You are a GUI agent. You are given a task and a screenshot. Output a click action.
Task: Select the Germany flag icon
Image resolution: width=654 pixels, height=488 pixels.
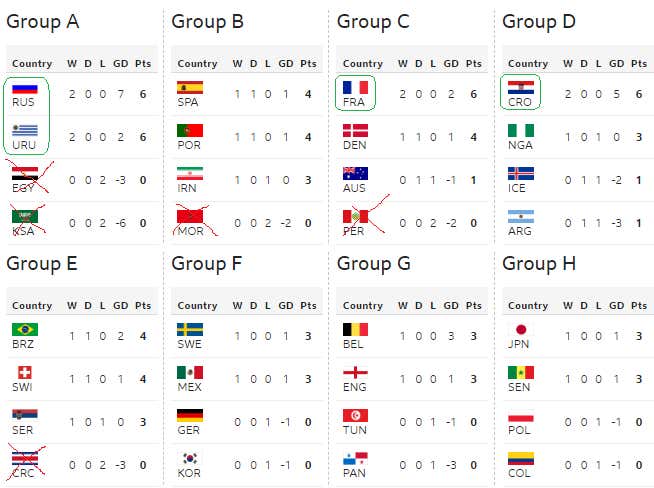point(190,416)
